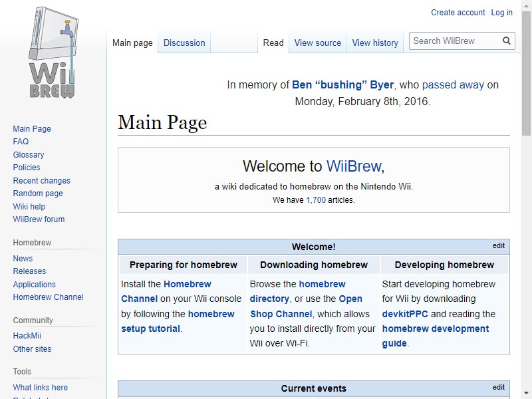Select the Read tab
Viewport: 532px width, 399px height.
273,43
